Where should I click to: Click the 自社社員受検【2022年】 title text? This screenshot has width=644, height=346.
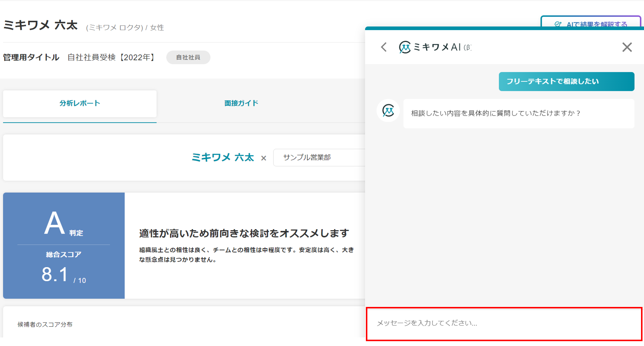[x=112, y=57]
